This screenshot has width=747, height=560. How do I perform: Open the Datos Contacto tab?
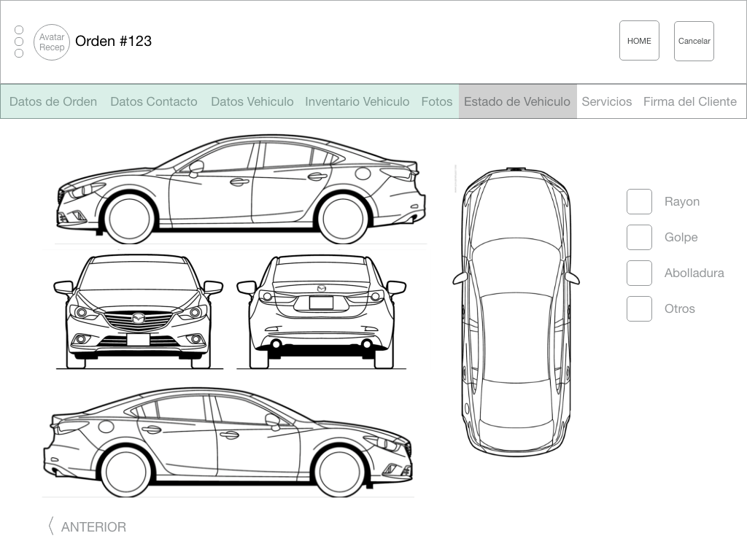point(154,102)
